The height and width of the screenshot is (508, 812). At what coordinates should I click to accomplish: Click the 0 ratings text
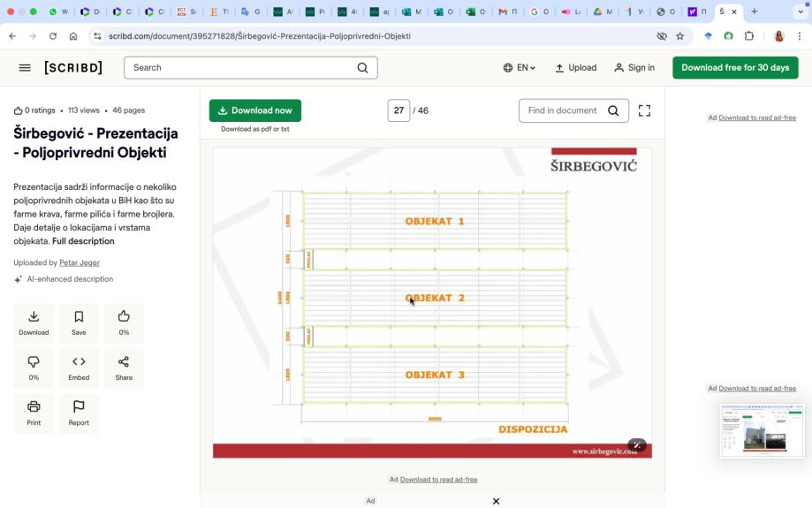point(40,110)
